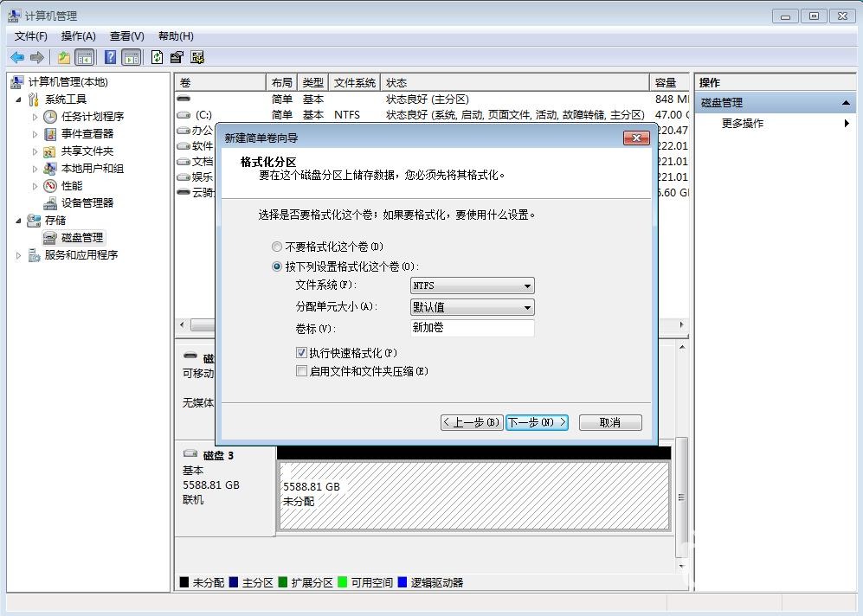Toggle the show/hide console tree icon
The image size is (863, 616).
click(x=84, y=57)
